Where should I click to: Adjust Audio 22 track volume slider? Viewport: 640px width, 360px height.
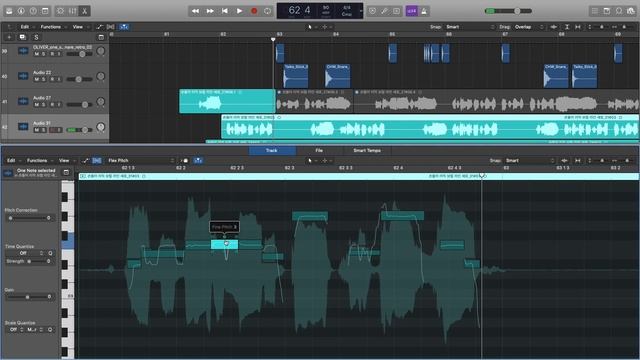(x=79, y=79)
